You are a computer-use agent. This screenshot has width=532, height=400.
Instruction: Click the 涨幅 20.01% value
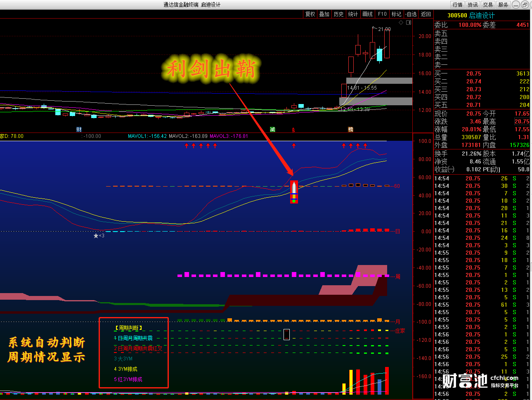471,129
